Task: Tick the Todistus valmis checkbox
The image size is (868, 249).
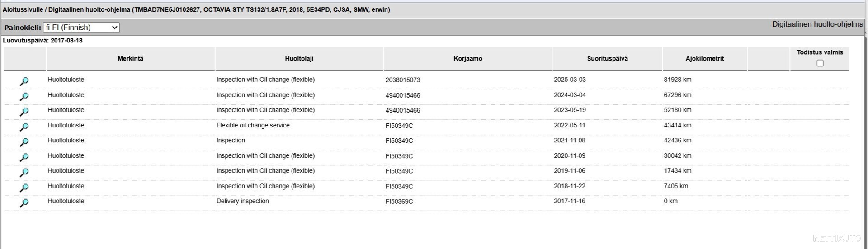Action: (x=820, y=63)
